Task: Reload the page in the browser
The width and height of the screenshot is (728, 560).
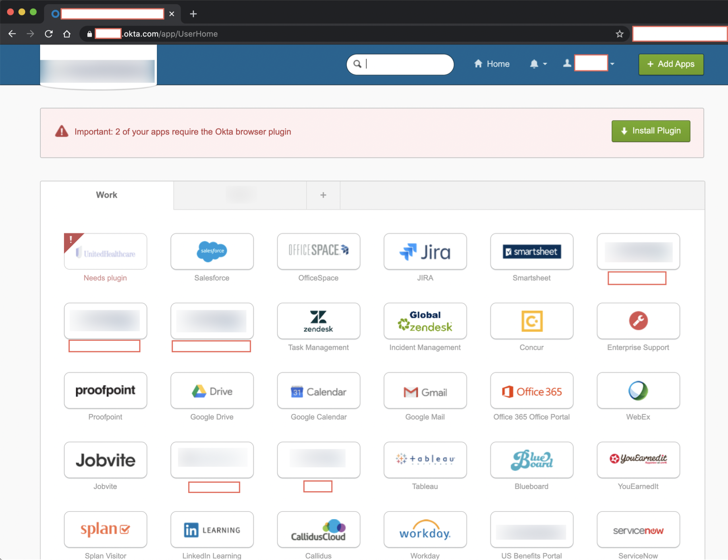Action: pos(48,34)
